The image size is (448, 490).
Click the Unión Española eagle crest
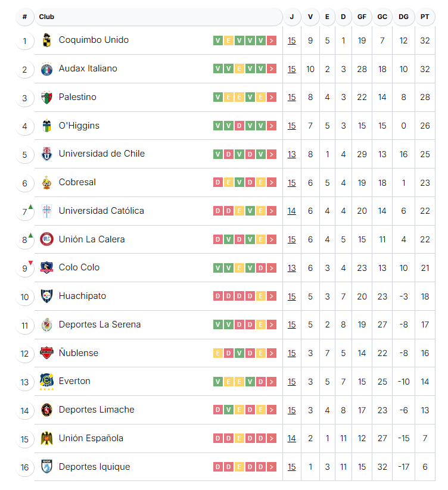click(46, 438)
